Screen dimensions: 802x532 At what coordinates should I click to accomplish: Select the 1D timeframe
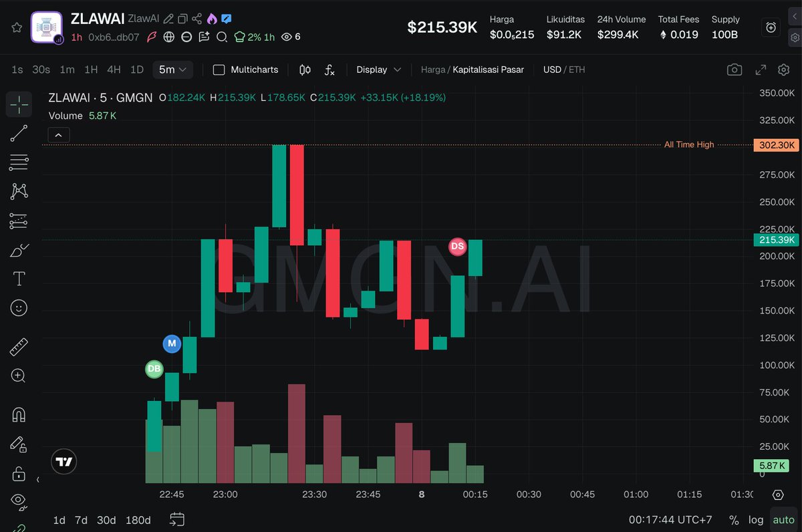(136, 70)
